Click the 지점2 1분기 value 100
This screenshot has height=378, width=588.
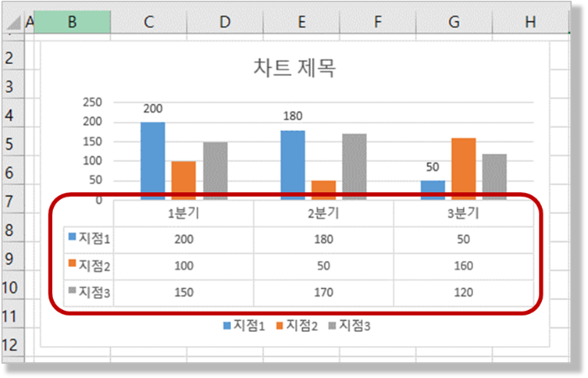click(x=184, y=266)
